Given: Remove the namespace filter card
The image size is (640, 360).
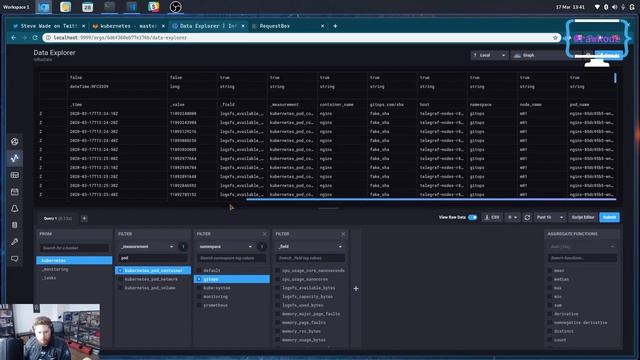Looking at the screenshot, I should coord(264,234).
